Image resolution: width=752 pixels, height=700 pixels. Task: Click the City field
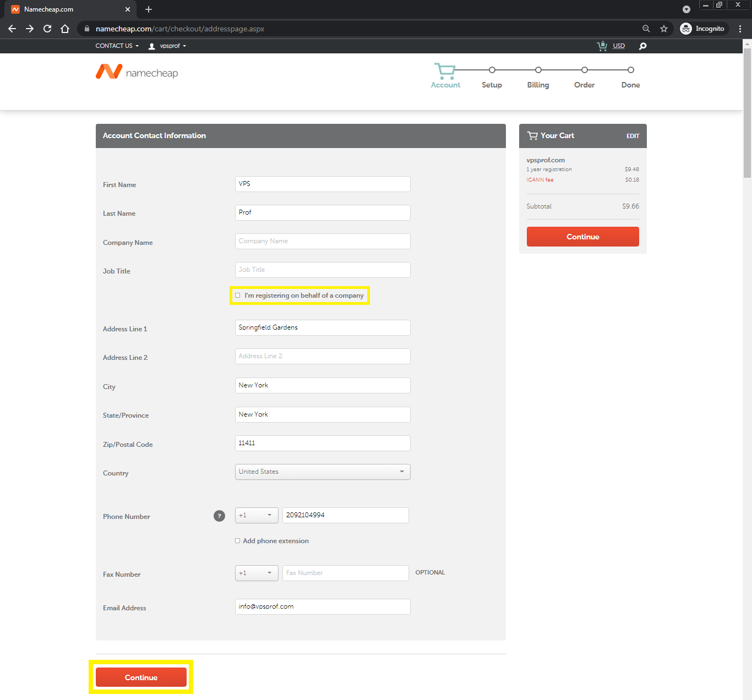pos(323,385)
